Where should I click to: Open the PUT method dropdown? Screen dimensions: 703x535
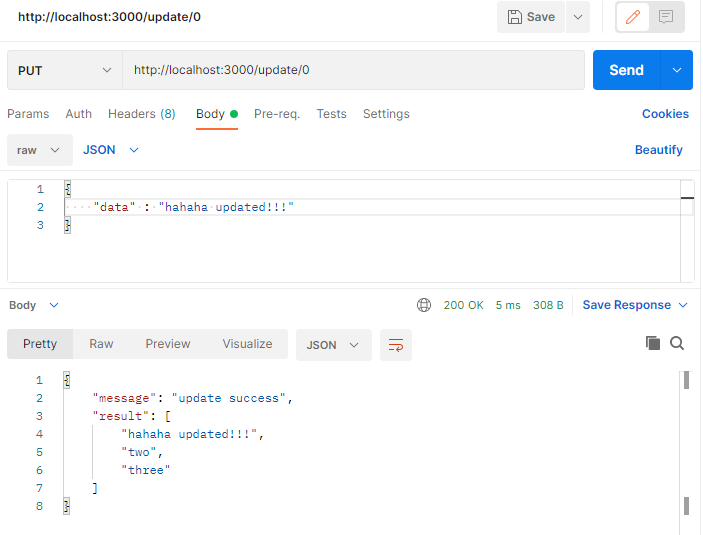click(x=65, y=70)
